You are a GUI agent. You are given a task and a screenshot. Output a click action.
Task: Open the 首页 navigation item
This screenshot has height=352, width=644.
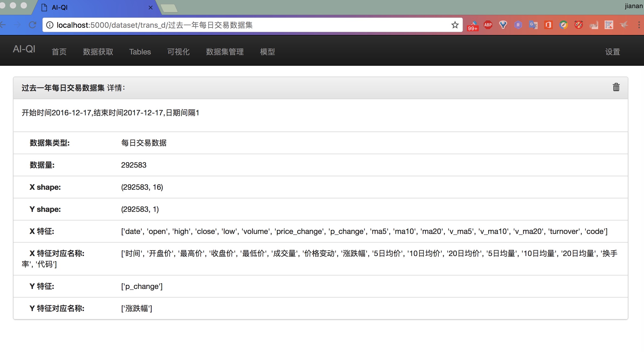(59, 52)
